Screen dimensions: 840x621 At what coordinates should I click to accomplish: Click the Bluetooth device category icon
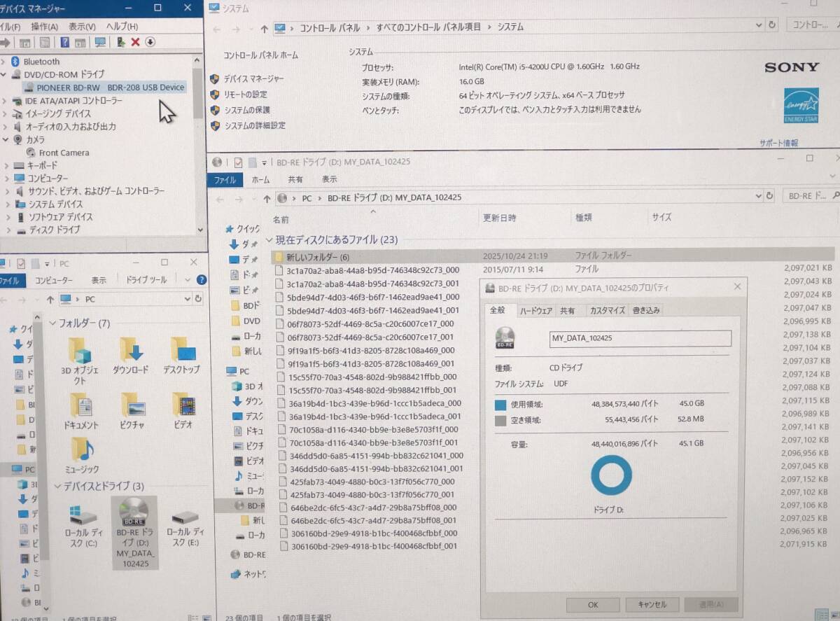pyautogui.click(x=15, y=61)
